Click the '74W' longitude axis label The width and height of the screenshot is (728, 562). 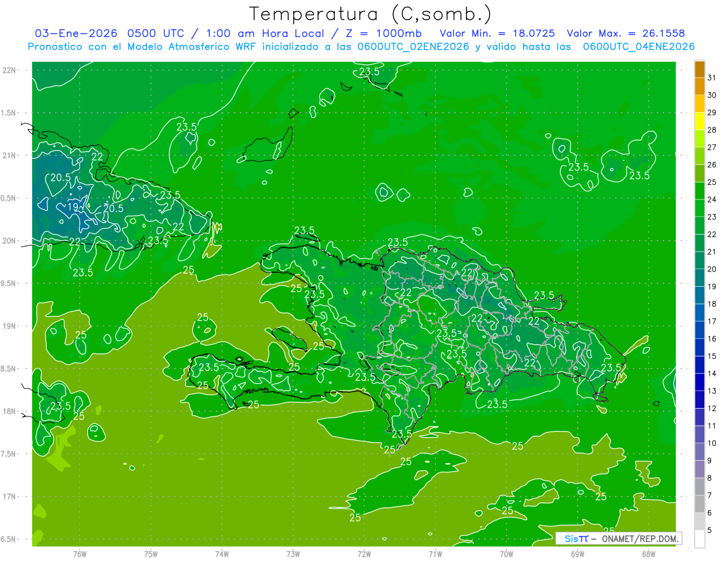pos(221,554)
